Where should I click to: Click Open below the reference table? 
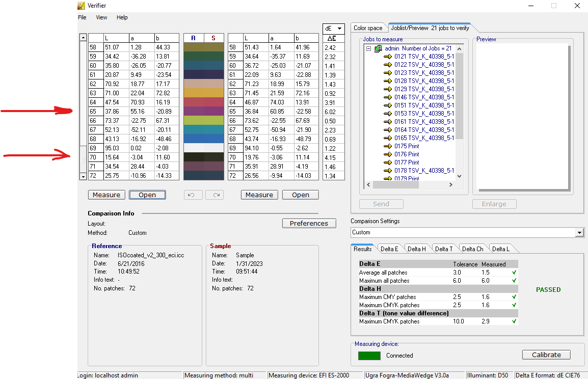click(x=147, y=195)
